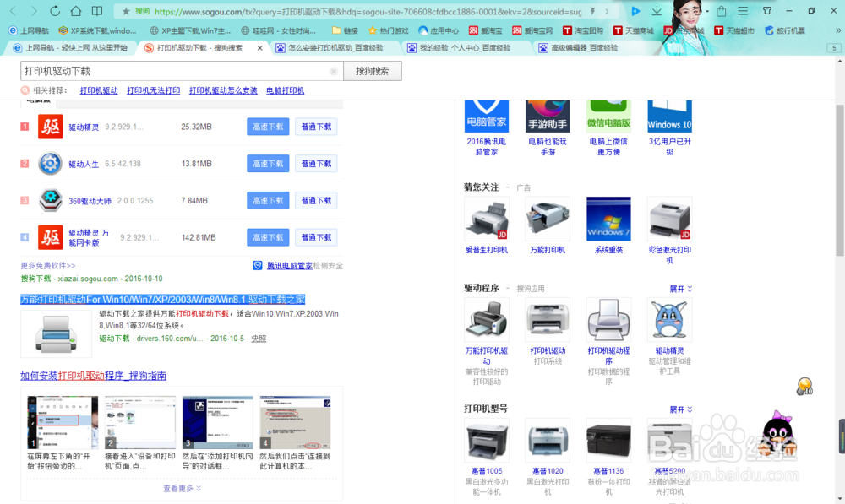Image resolution: width=845 pixels, height=504 pixels.
Task: Click the 搜狗搜索 search button
Action: pyautogui.click(x=373, y=71)
